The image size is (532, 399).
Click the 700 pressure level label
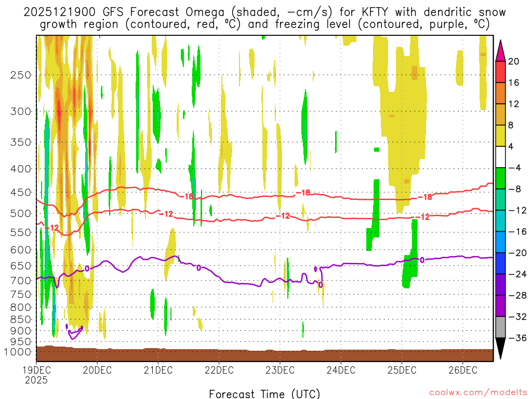pos(21,281)
